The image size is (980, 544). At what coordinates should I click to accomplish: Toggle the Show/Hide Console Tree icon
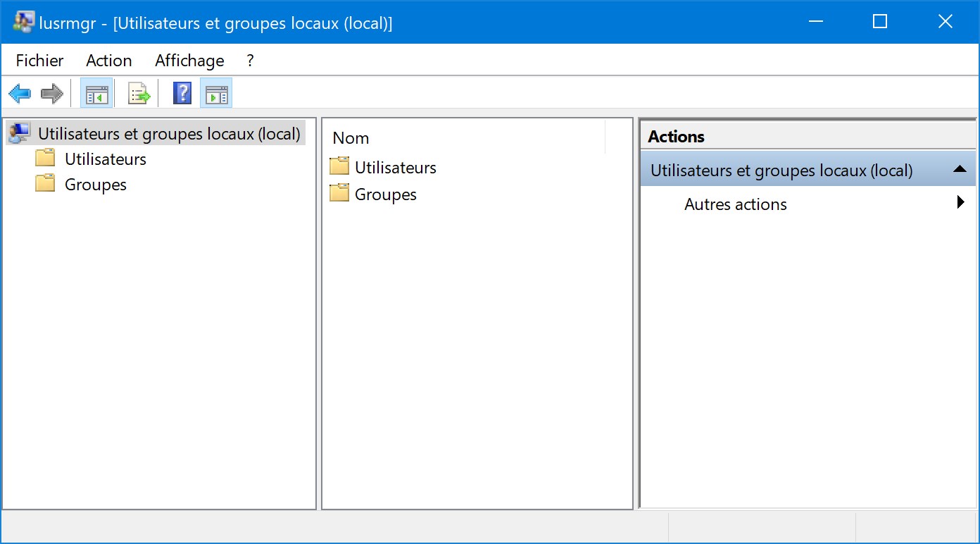pos(96,93)
